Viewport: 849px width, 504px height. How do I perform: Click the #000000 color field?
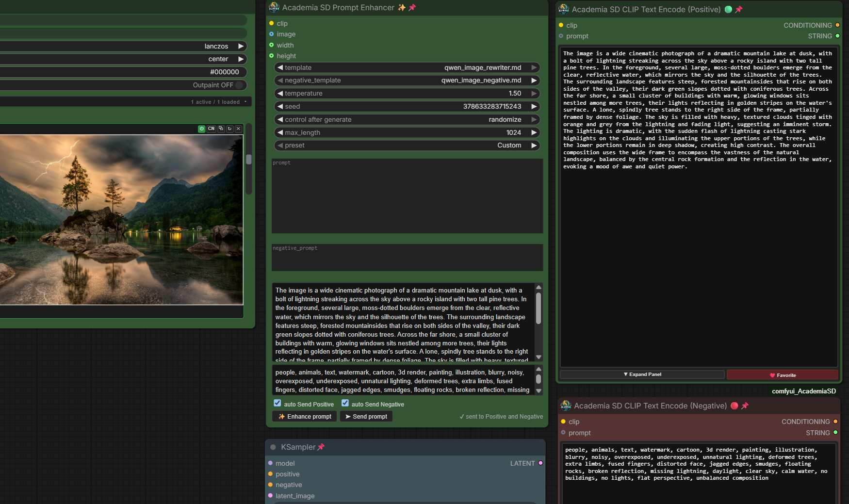pos(123,72)
